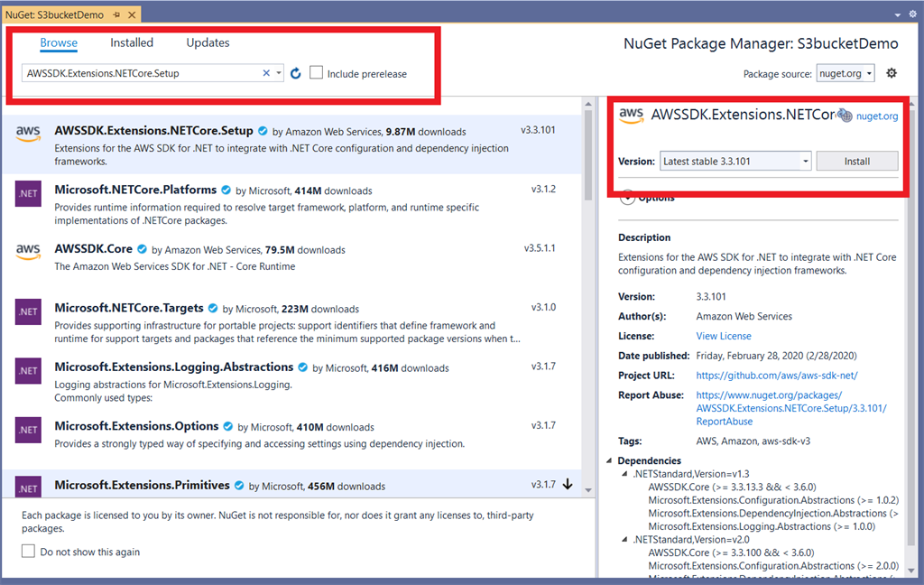Click the Install button
924x585 pixels.
[856, 161]
